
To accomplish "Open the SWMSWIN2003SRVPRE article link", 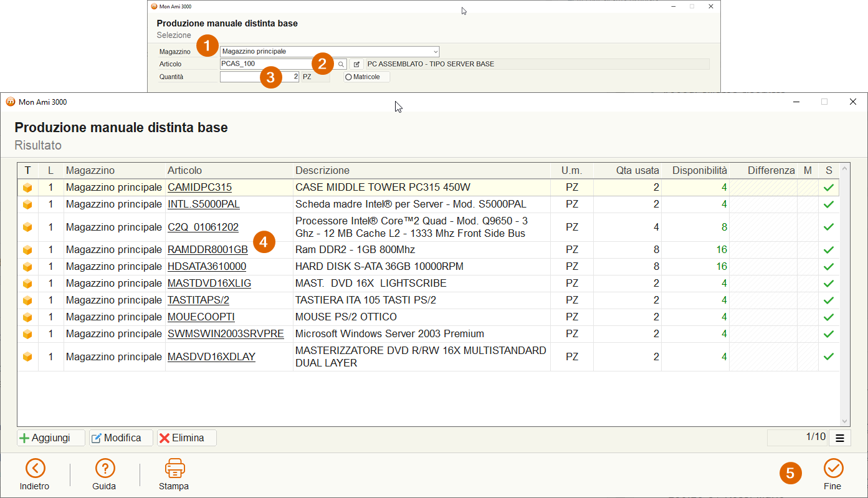I will point(226,334).
